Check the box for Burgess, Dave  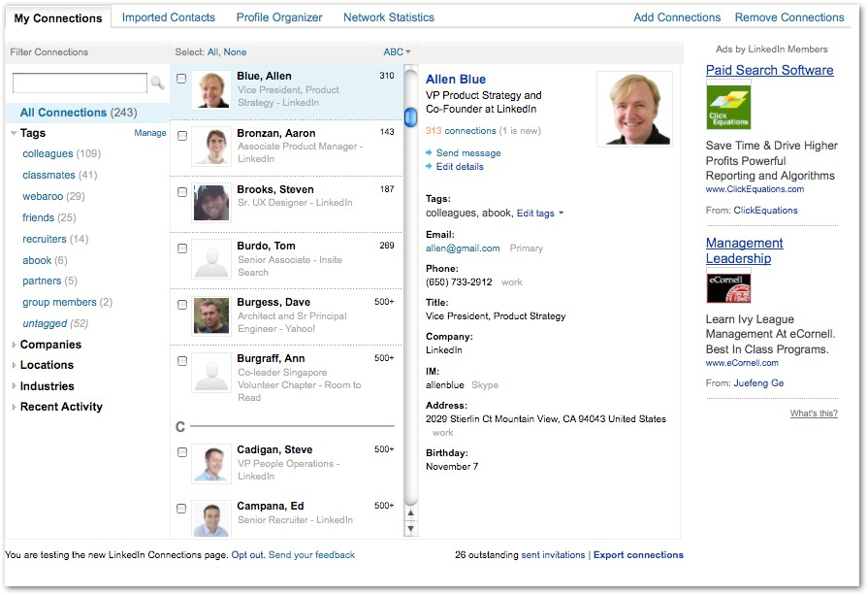(181, 305)
